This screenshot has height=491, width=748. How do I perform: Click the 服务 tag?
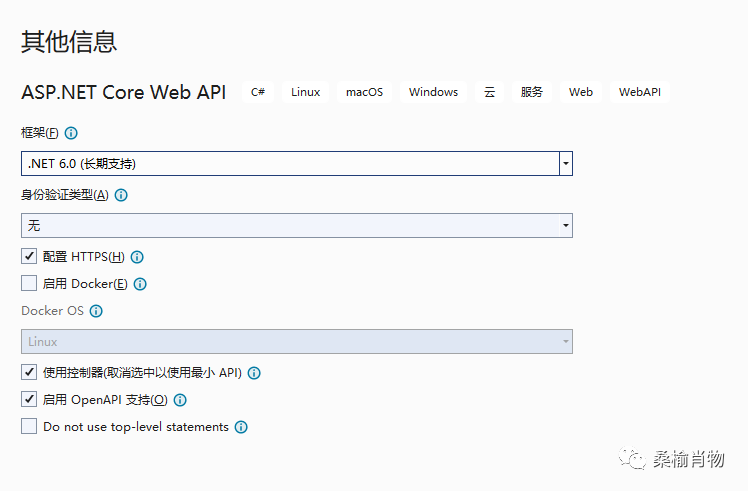(532, 92)
